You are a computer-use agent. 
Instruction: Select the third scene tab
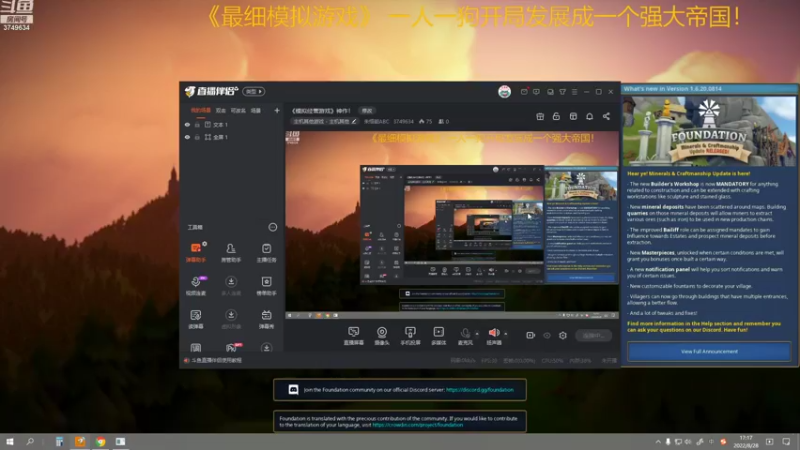[238, 110]
